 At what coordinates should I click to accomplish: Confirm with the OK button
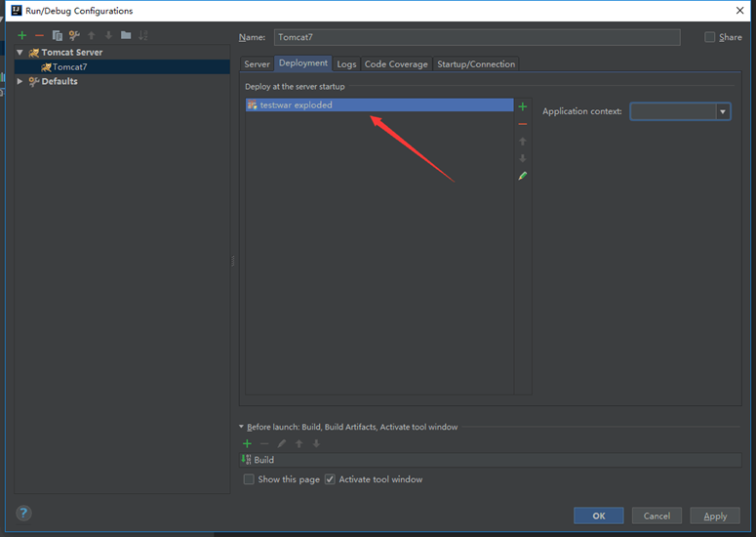tap(599, 516)
